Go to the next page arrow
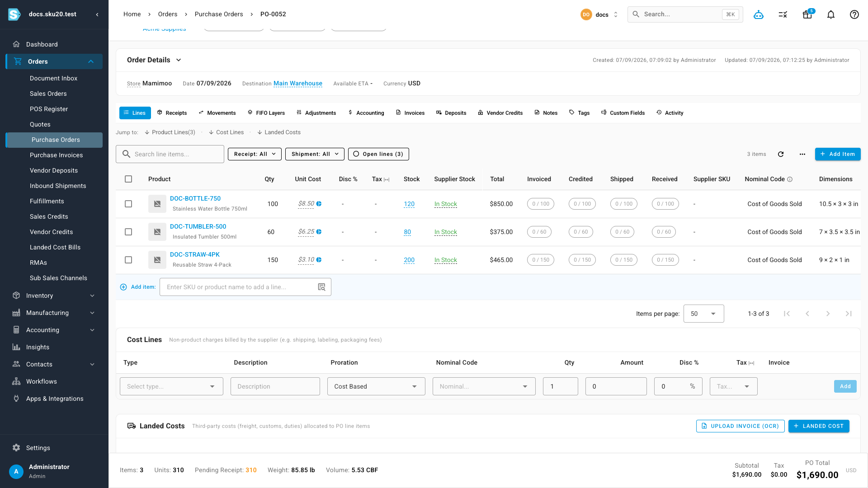 click(828, 314)
